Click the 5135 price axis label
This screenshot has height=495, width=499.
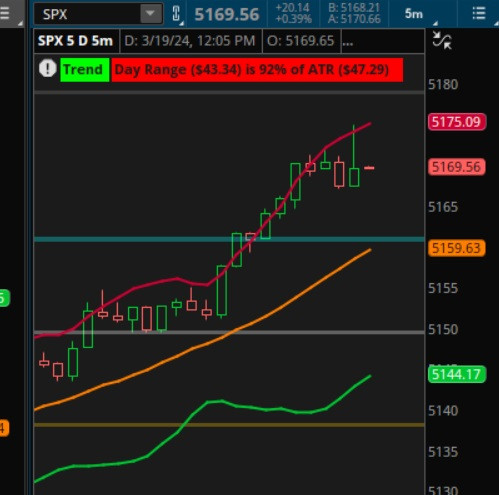click(443, 452)
